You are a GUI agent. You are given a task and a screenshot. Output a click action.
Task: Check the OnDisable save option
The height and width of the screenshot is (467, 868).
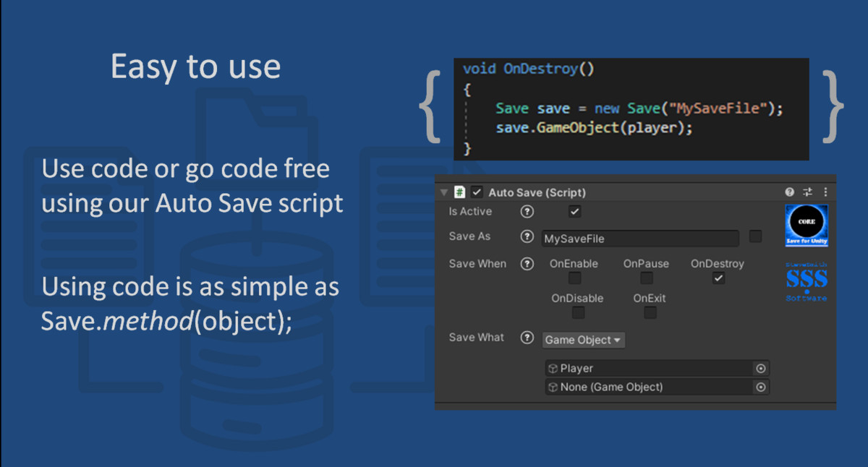click(578, 312)
